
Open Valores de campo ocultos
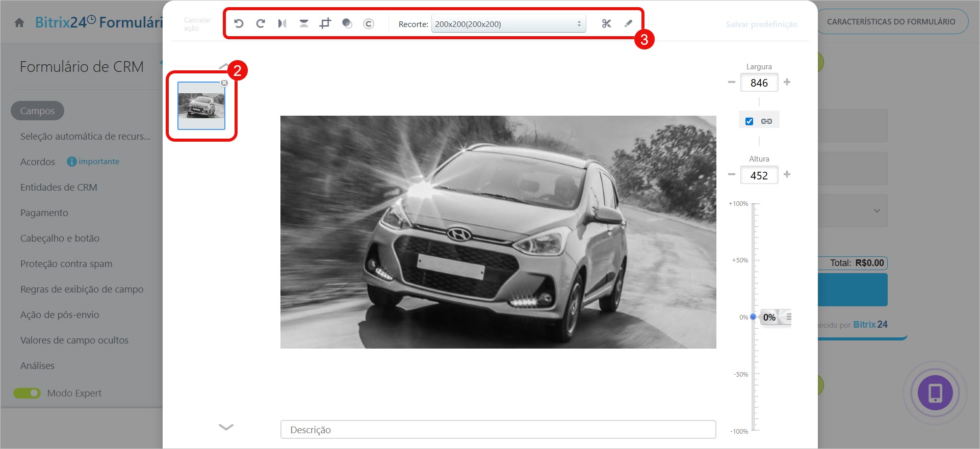click(x=74, y=340)
